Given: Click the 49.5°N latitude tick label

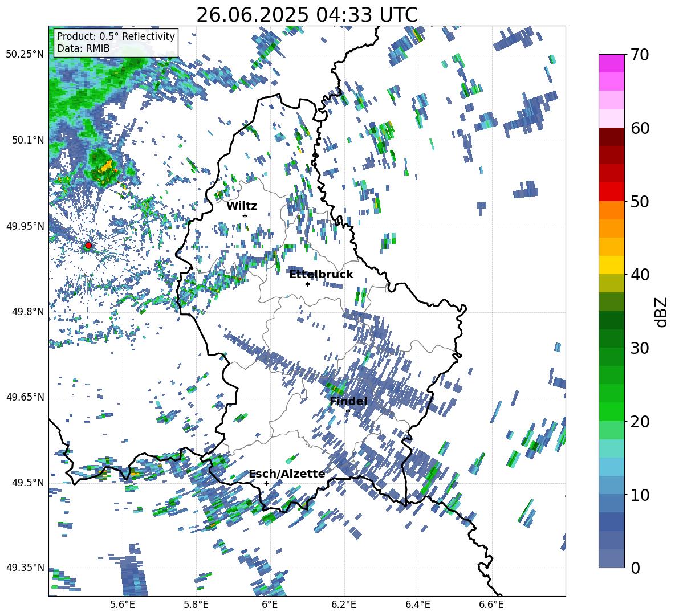Looking at the screenshot, I should coord(28,482).
